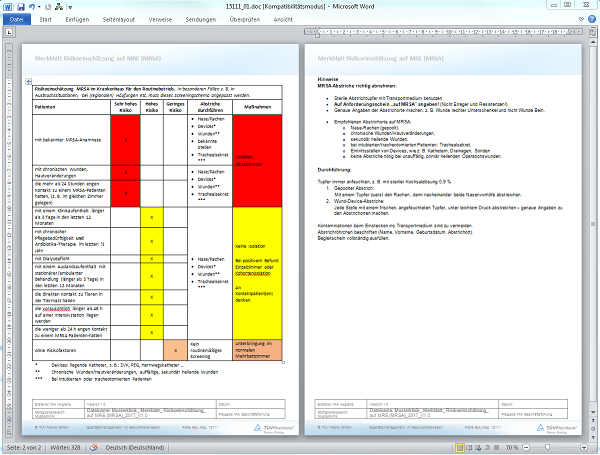The height and width of the screenshot is (455, 600).
Task: Open Customize Quick Access Toolbar dropdown
Action: [69, 6]
